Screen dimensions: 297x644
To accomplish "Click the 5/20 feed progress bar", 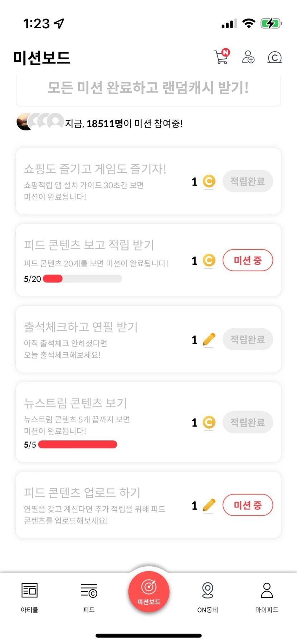I will pos(82,279).
